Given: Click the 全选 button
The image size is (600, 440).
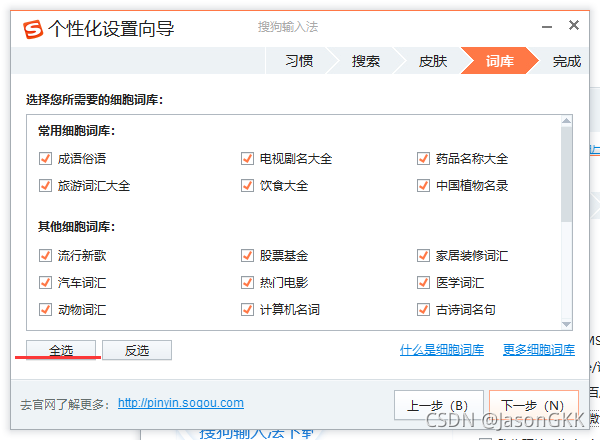Looking at the screenshot, I should 61,350.
